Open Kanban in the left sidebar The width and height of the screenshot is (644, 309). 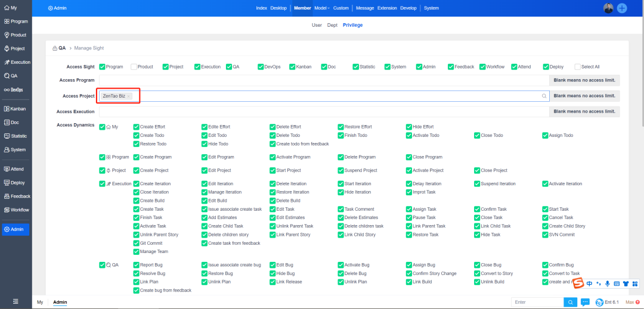[x=16, y=109]
